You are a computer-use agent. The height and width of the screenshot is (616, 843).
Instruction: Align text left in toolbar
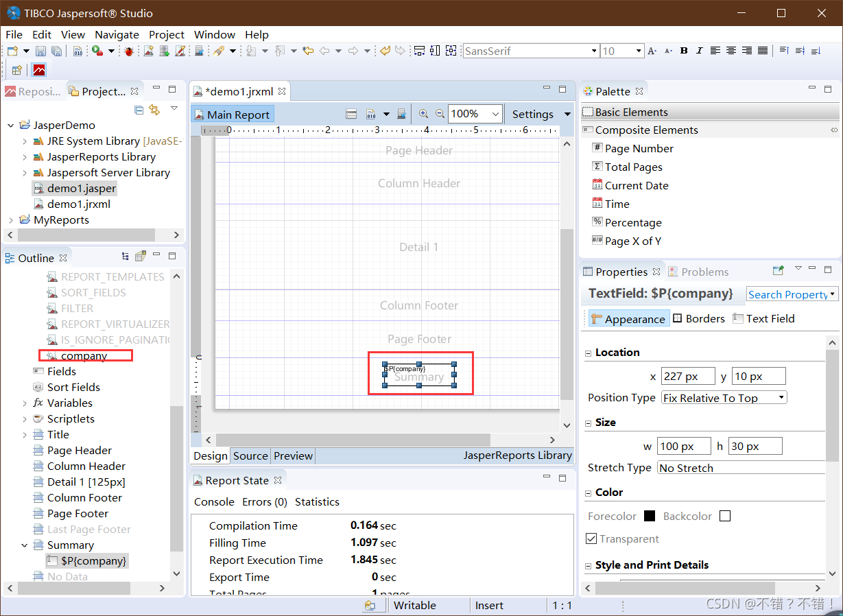coord(715,51)
